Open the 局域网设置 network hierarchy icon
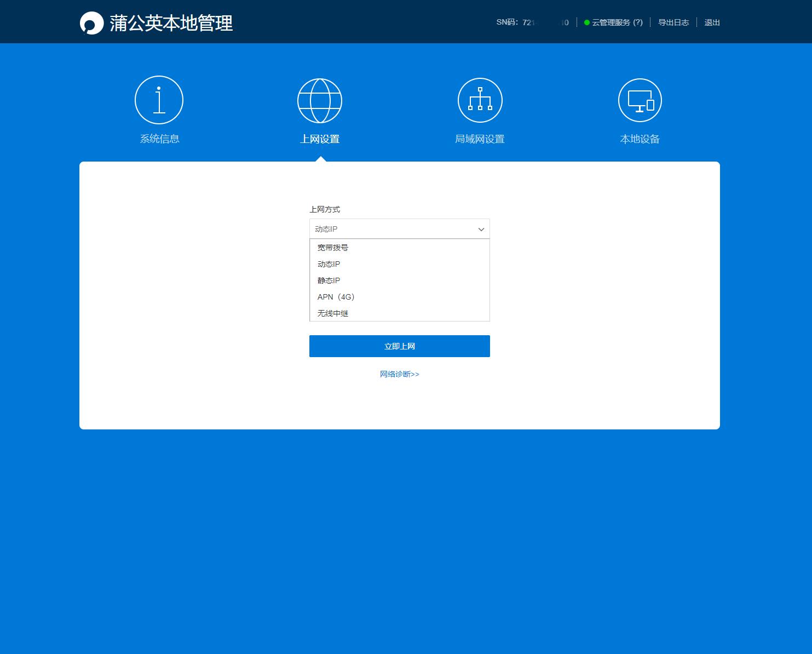This screenshot has width=812, height=654. click(480, 100)
